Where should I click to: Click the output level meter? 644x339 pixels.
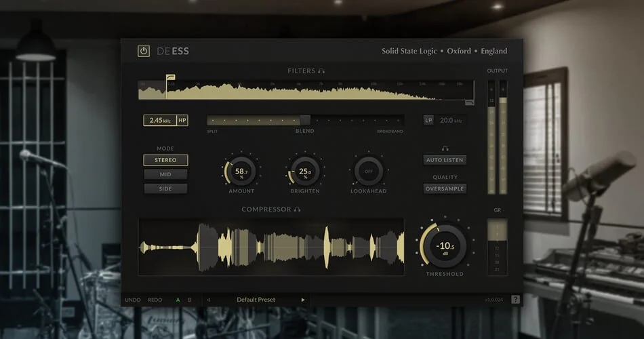[497, 137]
